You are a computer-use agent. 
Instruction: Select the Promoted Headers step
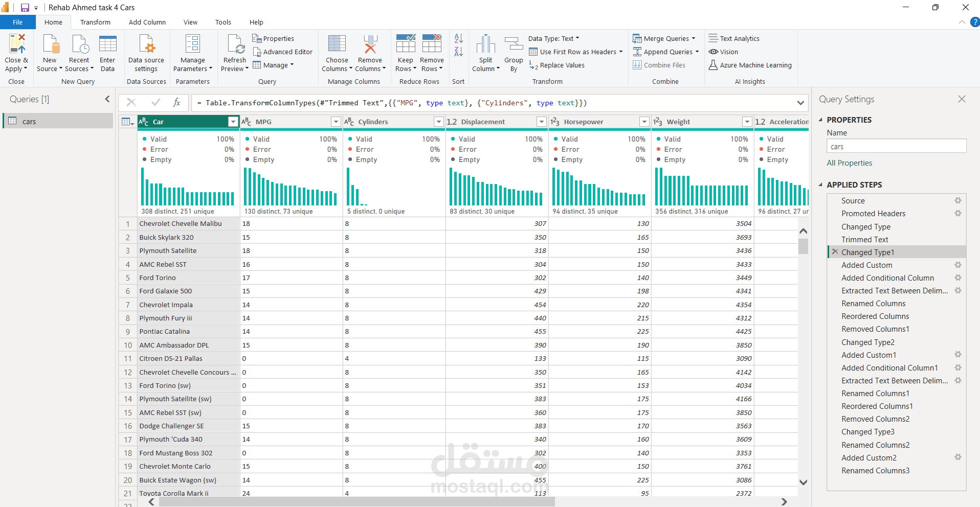pos(874,213)
